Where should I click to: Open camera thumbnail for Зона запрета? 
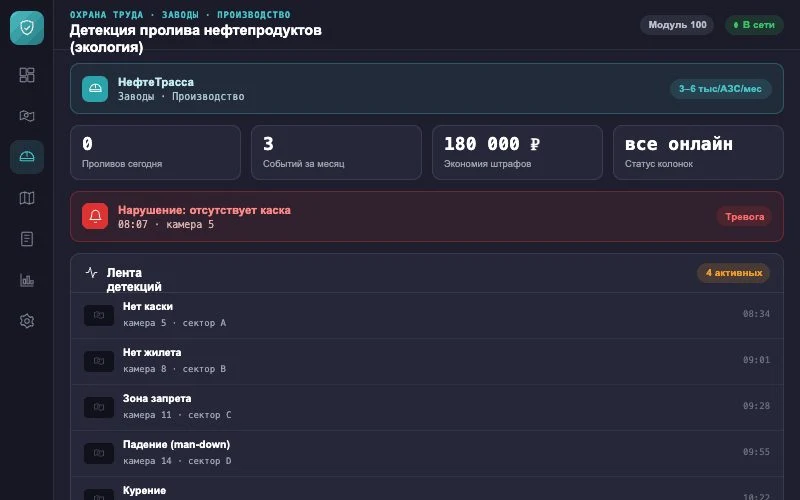click(x=98, y=407)
